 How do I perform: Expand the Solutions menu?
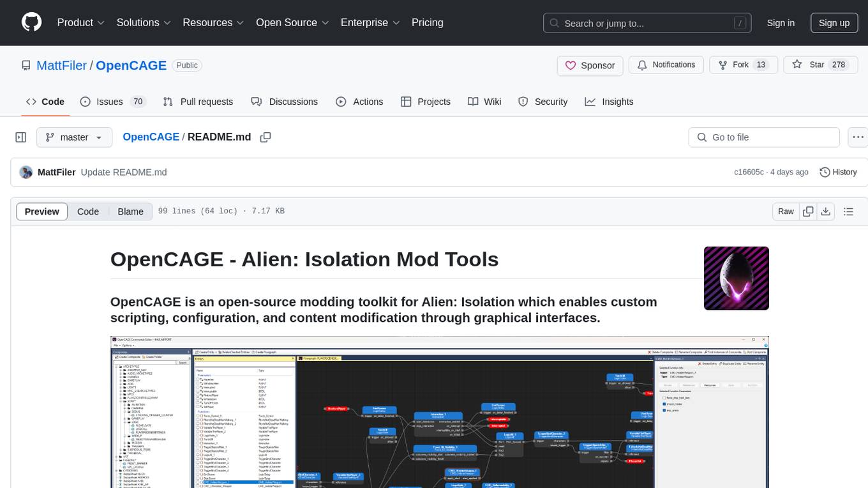click(x=144, y=22)
